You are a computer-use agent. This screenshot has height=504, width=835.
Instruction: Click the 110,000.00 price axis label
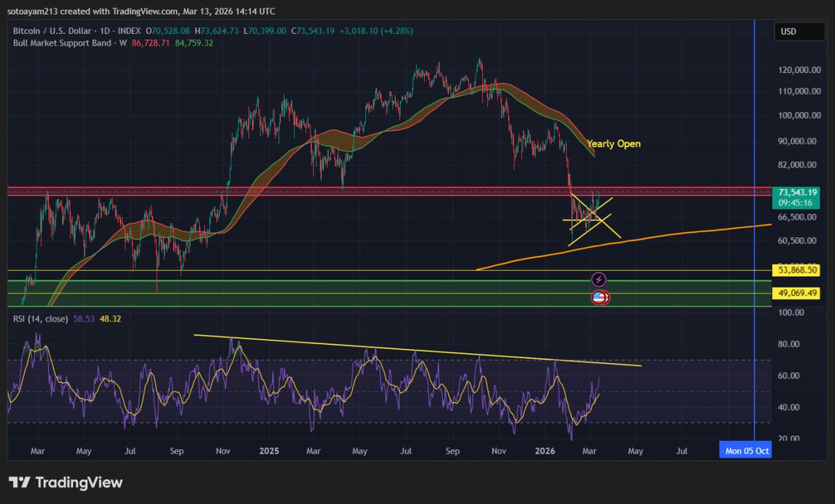coord(800,91)
